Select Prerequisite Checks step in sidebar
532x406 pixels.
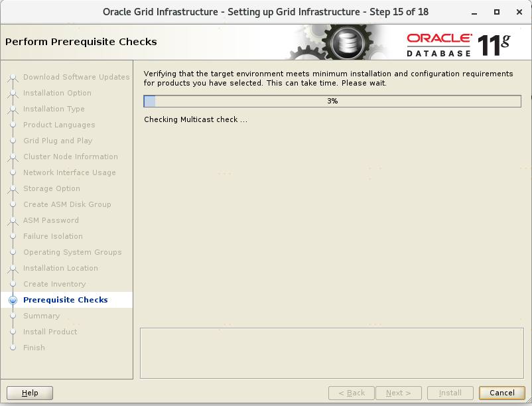click(x=65, y=300)
